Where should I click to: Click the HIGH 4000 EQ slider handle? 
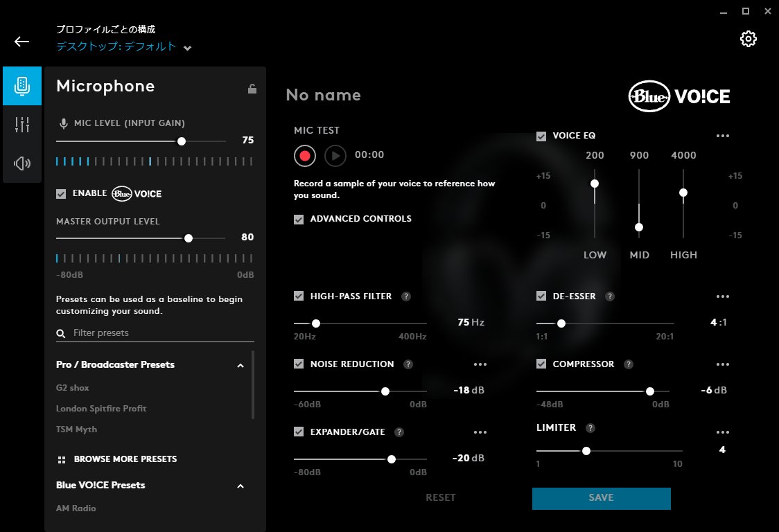[x=683, y=193]
